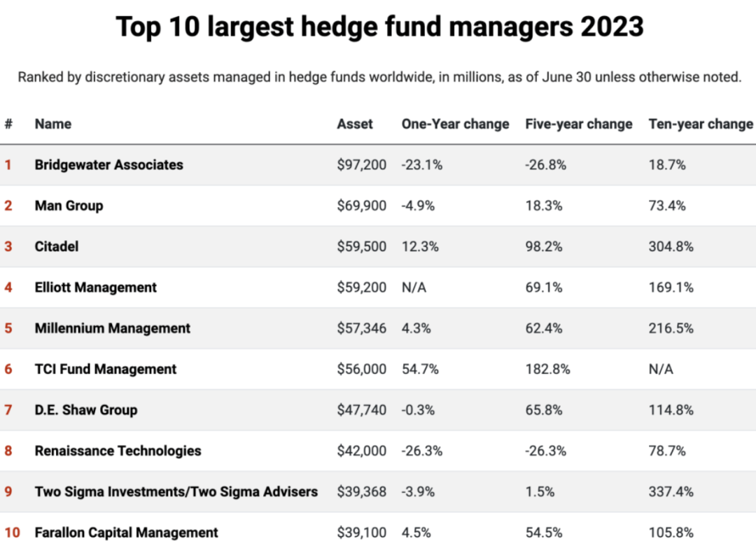756x548 pixels.
Task: Select the Five-year change column header
Action: click(x=579, y=124)
